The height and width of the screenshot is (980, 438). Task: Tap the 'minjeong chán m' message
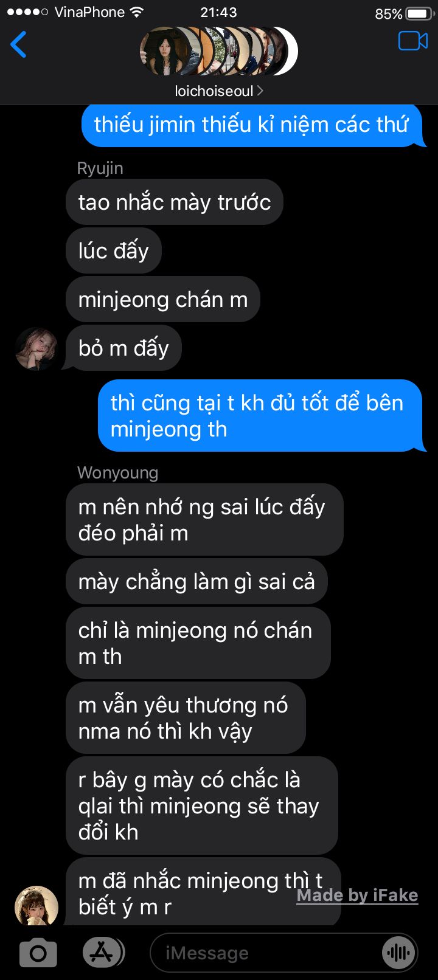(x=163, y=299)
